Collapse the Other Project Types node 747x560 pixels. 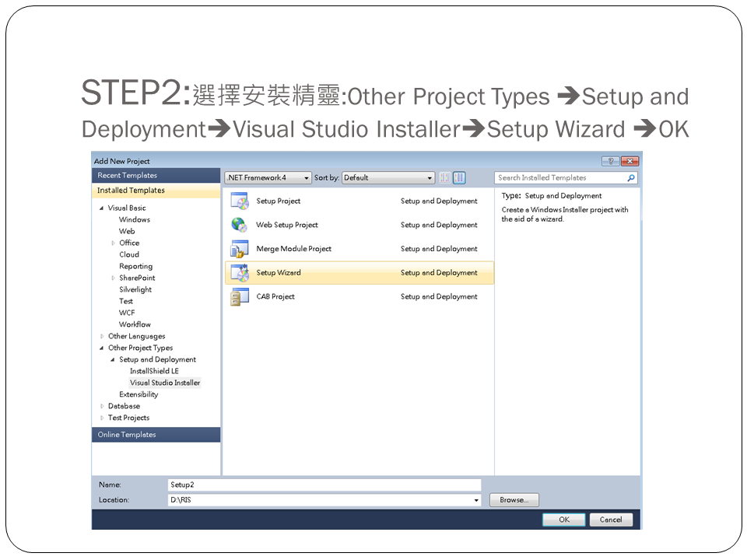[101, 348]
